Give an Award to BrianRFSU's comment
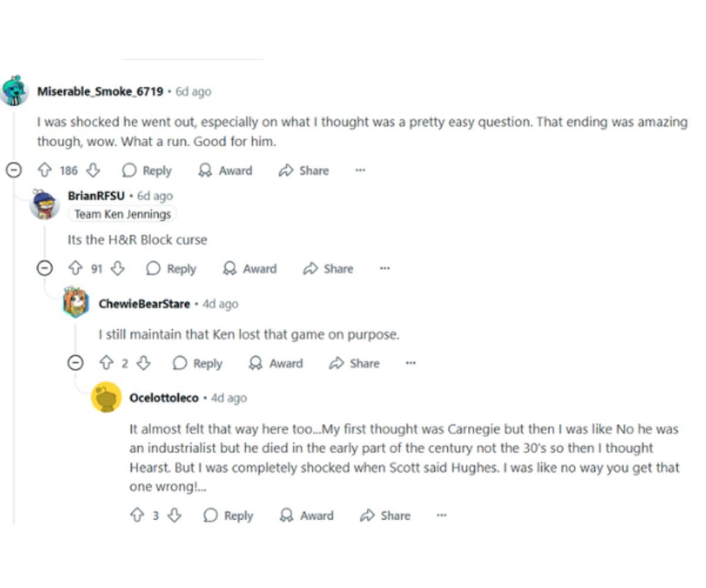Viewport: 706px width, 588px height. coord(250,269)
